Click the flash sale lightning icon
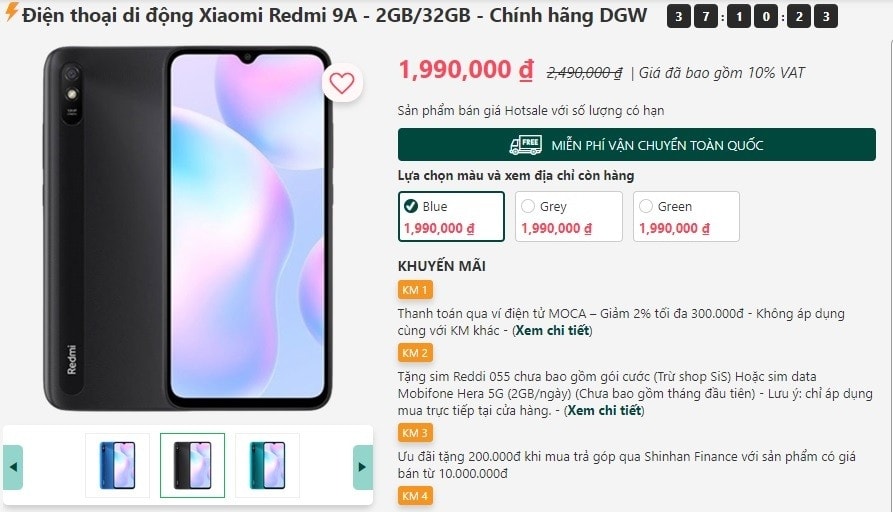This screenshot has width=893, height=512. [11, 11]
